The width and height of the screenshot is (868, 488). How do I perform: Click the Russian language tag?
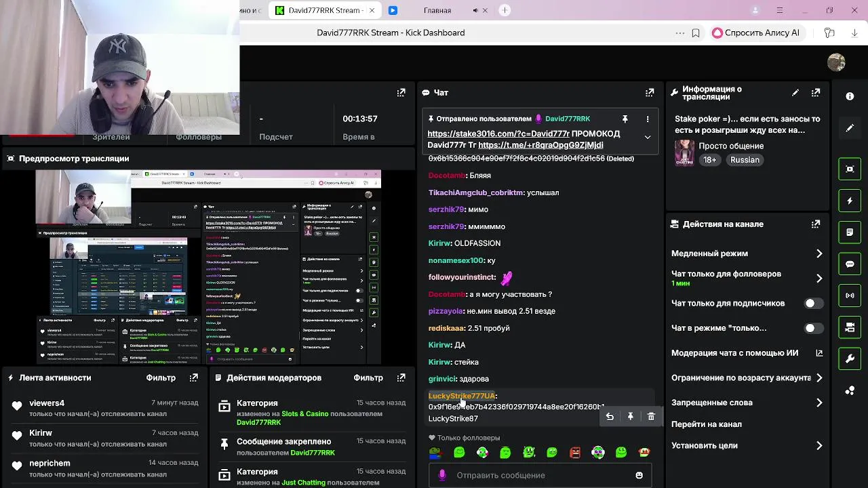[745, 160]
